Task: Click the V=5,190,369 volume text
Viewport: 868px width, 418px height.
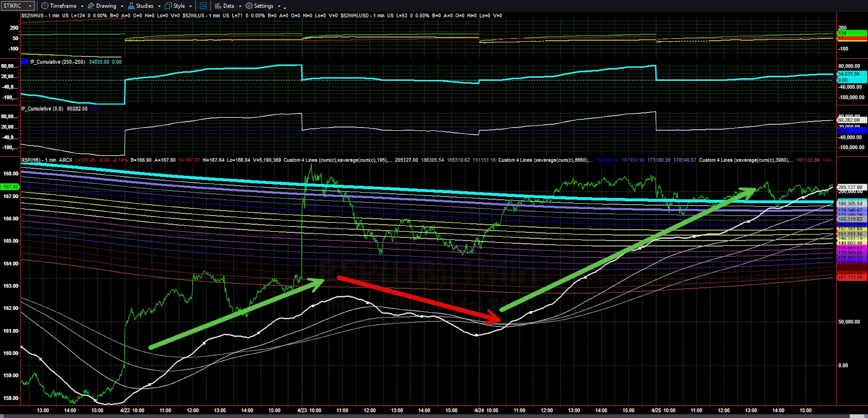Action: click(267, 160)
